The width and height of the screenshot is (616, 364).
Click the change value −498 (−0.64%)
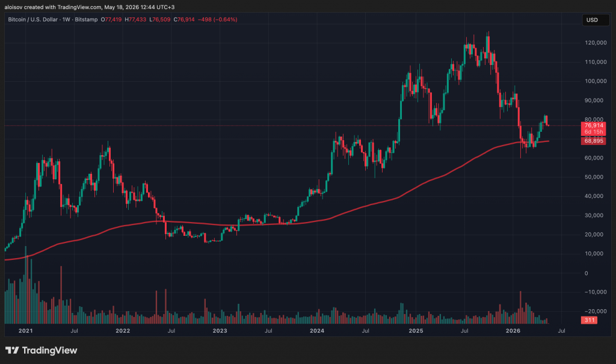click(x=218, y=19)
